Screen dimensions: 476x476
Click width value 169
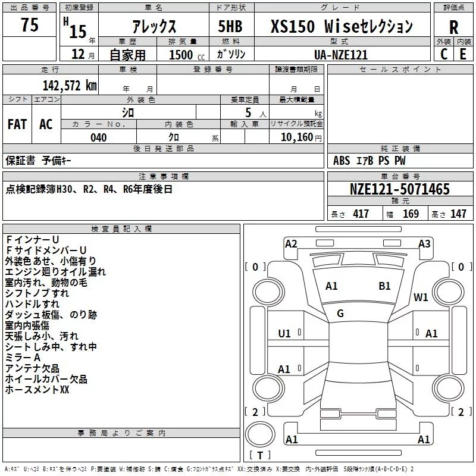tap(411, 214)
